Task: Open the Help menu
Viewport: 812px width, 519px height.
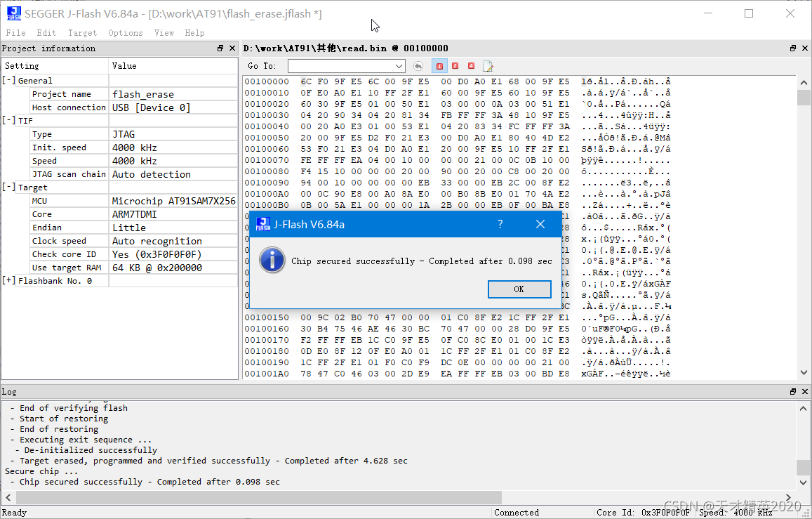Action: coord(194,32)
